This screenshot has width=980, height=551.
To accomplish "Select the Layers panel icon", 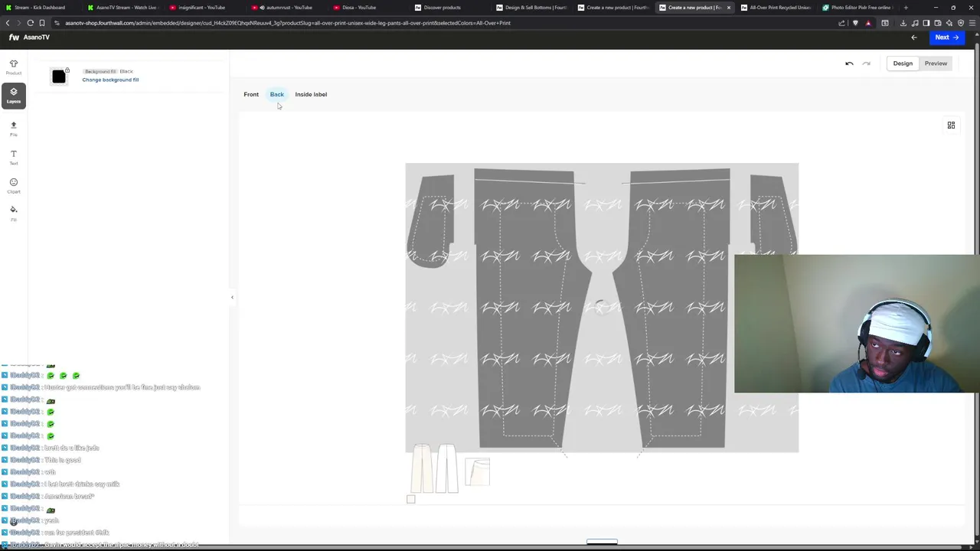I will click(13, 96).
